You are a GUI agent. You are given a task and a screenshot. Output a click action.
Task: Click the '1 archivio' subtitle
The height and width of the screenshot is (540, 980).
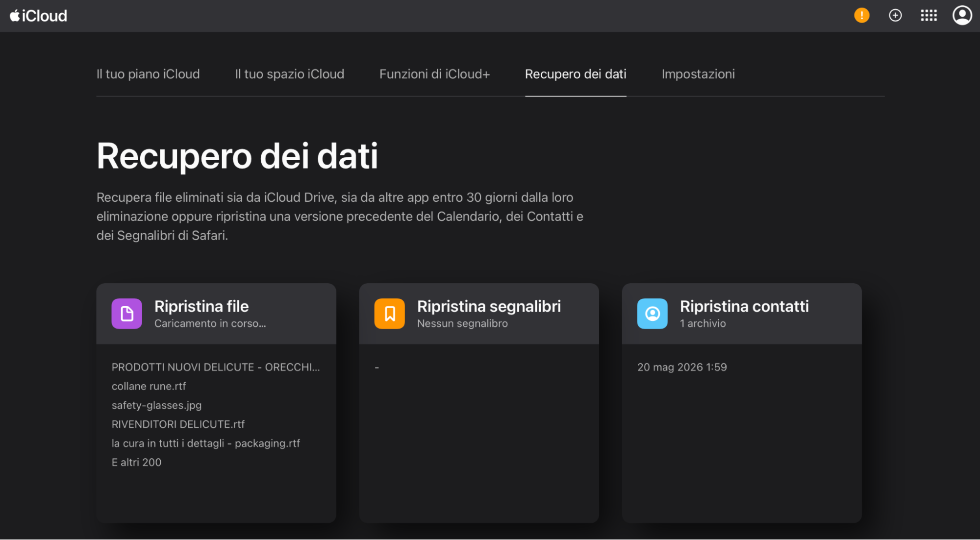point(703,323)
